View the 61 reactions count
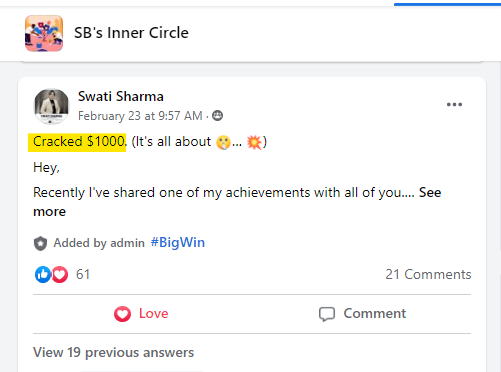The height and width of the screenshot is (372, 501). 83,274
